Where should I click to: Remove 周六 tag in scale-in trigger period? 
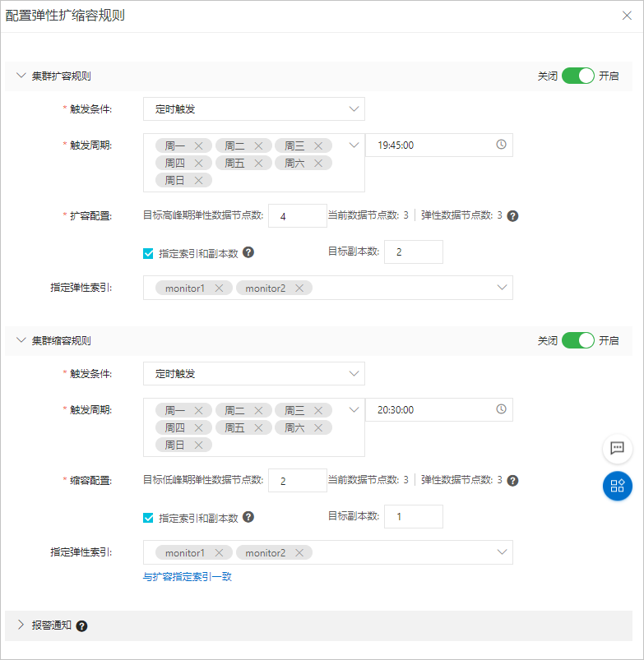[318, 428]
